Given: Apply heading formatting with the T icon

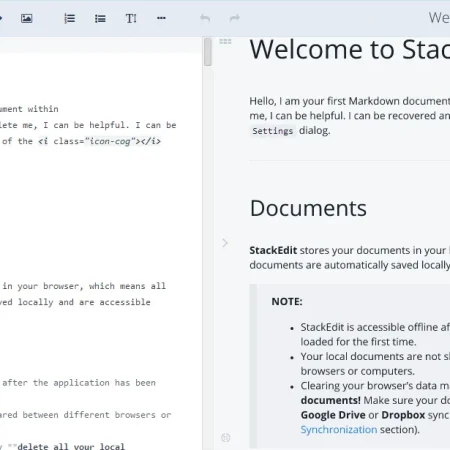Looking at the screenshot, I should coord(131,19).
